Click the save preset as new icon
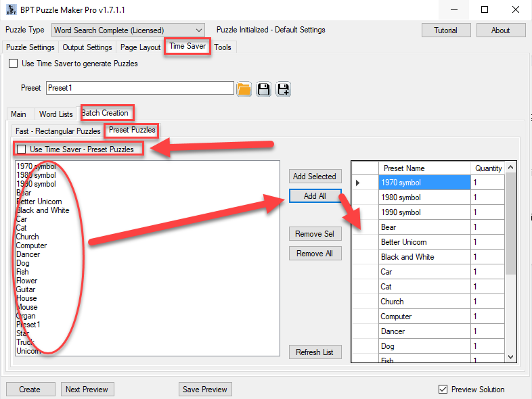The image size is (532, 399). coord(284,89)
